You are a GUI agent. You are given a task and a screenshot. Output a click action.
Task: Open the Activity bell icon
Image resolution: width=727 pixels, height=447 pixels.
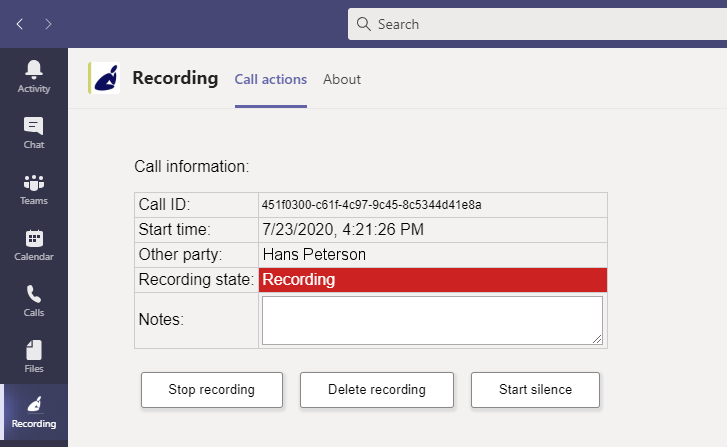(34, 70)
